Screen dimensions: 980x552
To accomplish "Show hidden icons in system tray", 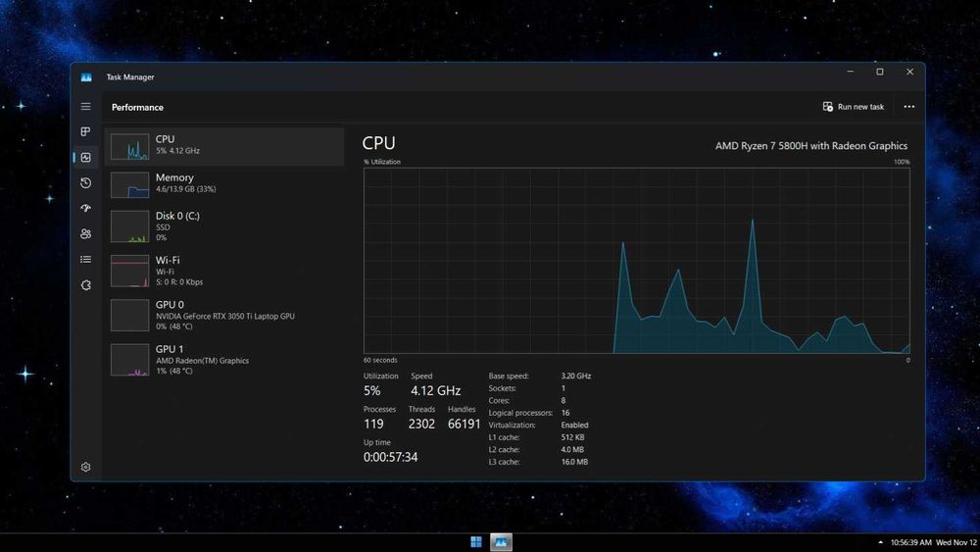I will 881,542.
